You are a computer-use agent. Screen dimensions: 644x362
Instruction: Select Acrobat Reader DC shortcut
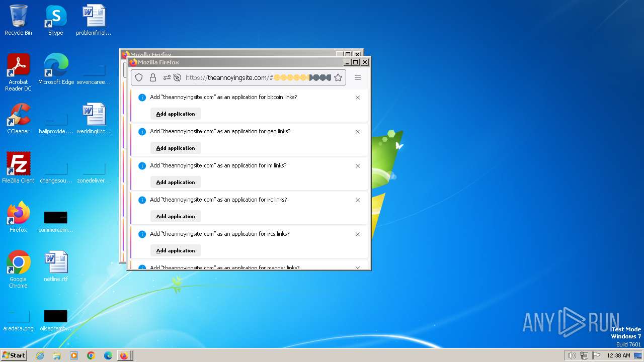click(x=18, y=72)
